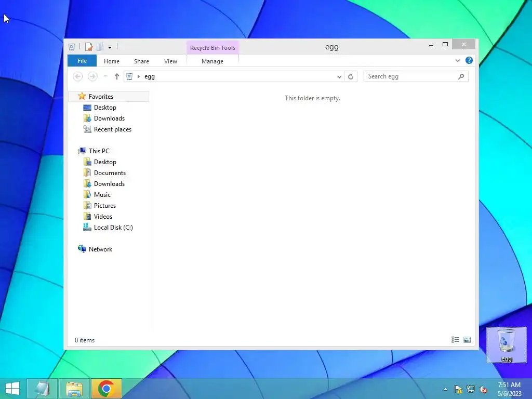Open the File menu
The width and height of the screenshot is (532, 399).
pos(82,61)
